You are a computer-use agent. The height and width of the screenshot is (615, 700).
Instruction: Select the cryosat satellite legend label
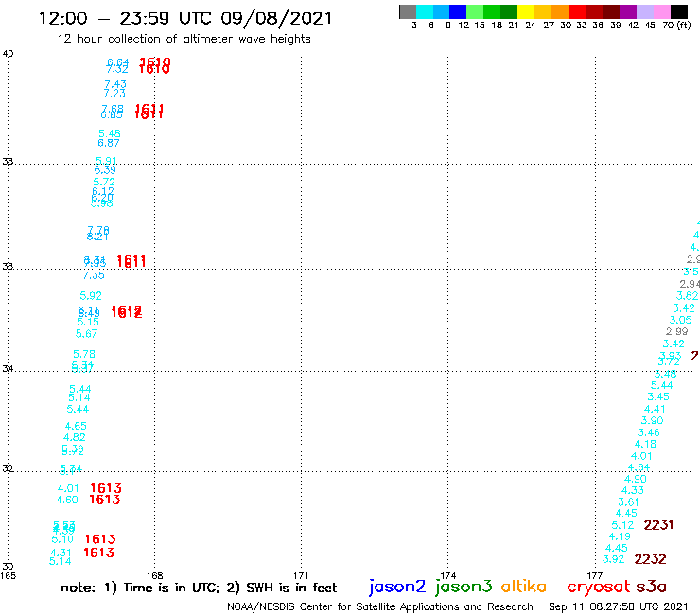[598, 587]
